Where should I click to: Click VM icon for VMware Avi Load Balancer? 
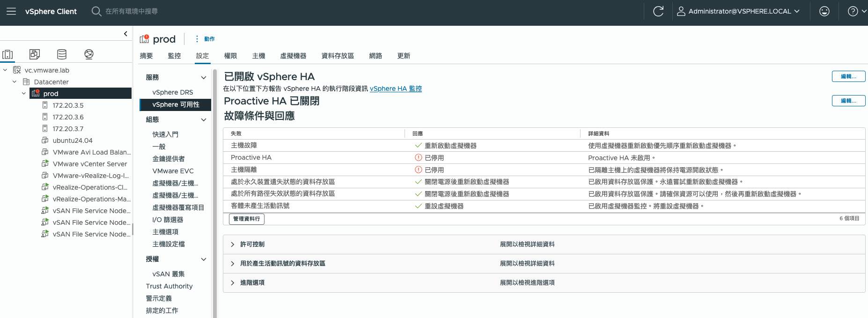[x=45, y=152]
